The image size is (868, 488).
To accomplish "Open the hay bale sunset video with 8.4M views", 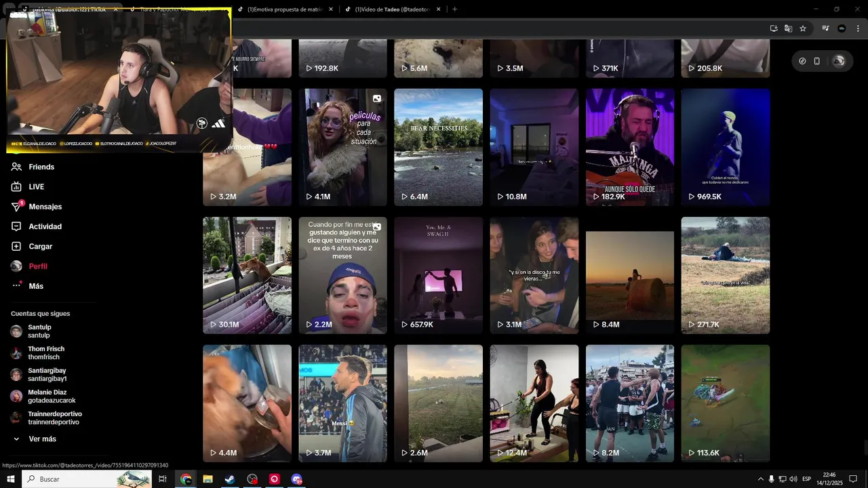I will pyautogui.click(x=630, y=275).
